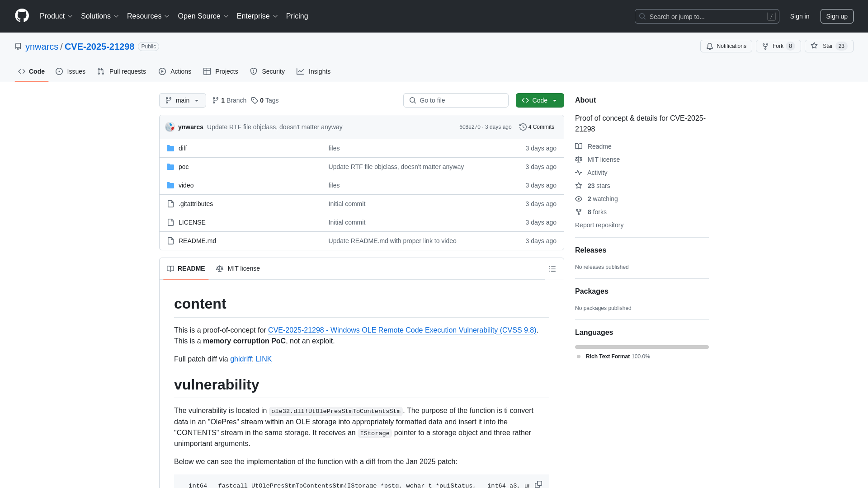The width and height of the screenshot is (868, 488).
Task: Focus the Search or jump to field
Action: [x=707, y=16]
